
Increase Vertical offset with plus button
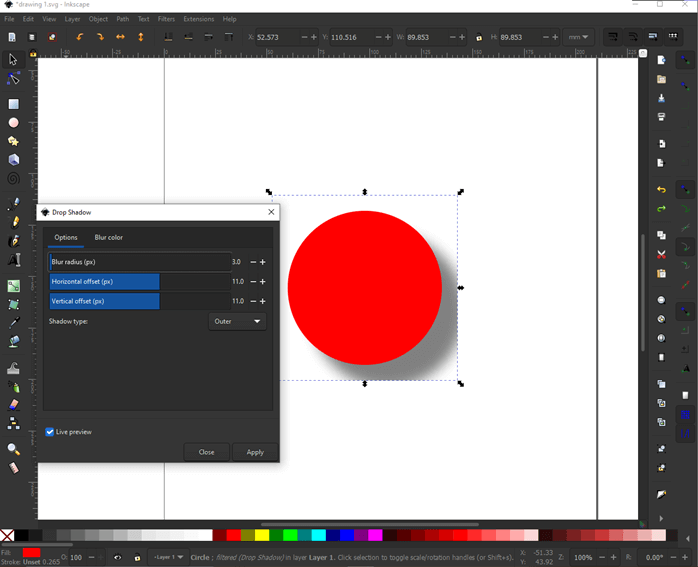(263, 301)
